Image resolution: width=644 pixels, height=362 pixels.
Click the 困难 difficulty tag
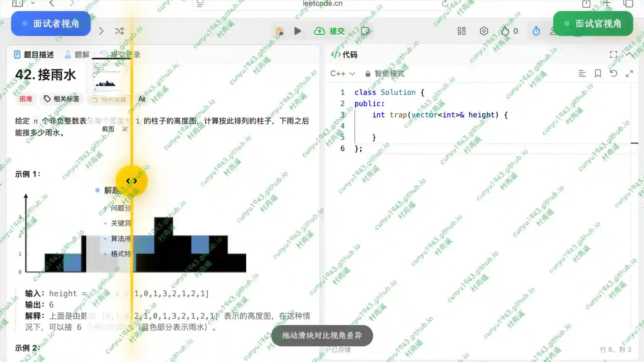[26, 99]
